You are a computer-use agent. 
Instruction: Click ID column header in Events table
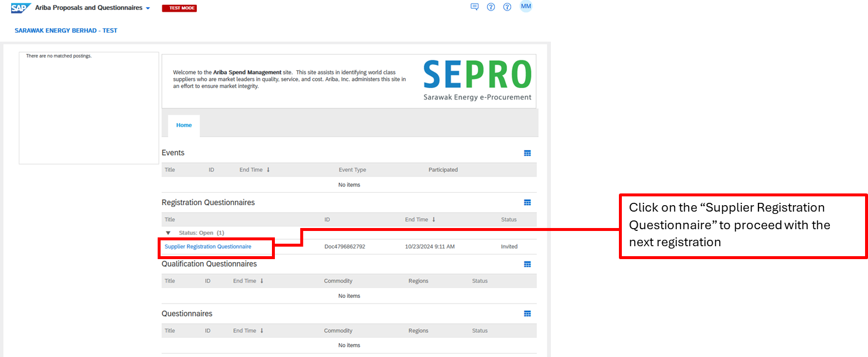point(212,170)
